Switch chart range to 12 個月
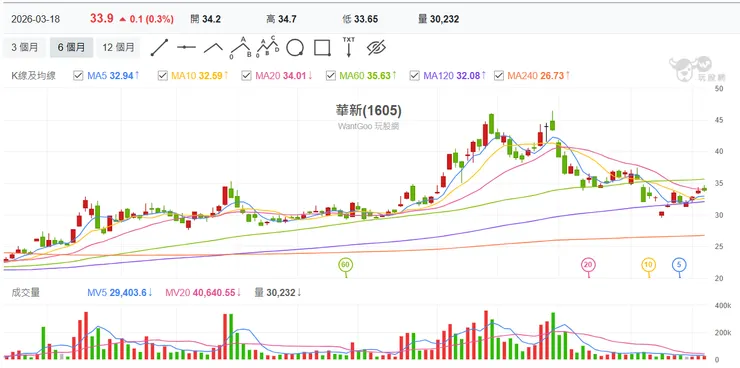 point(118,48)
